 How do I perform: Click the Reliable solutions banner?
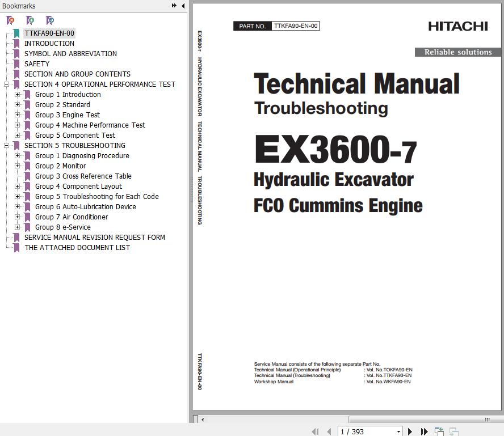point(457,52)
